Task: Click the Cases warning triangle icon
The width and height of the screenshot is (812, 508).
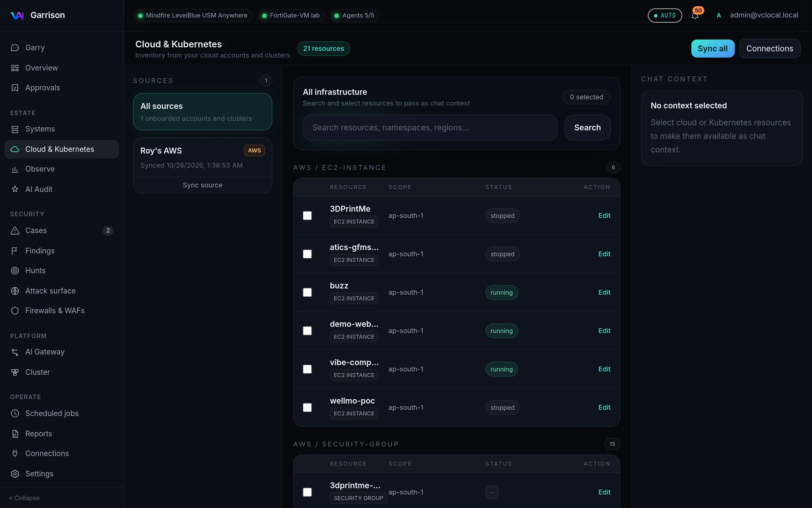Action: pos(15,231)
